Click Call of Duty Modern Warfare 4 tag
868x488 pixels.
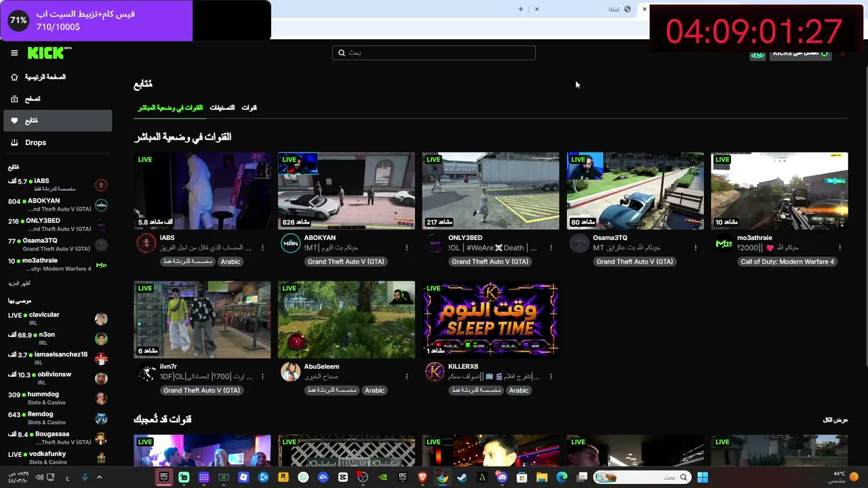787,262
